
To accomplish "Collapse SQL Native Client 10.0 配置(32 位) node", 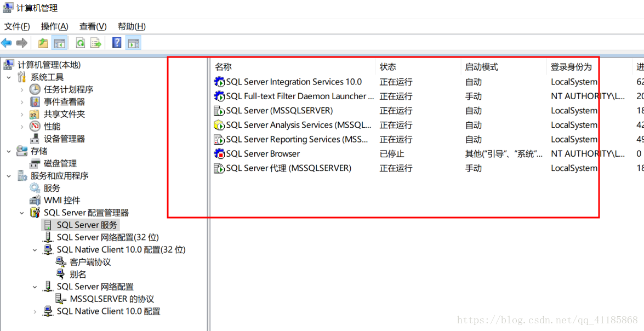I will click(x=35, y=250).
